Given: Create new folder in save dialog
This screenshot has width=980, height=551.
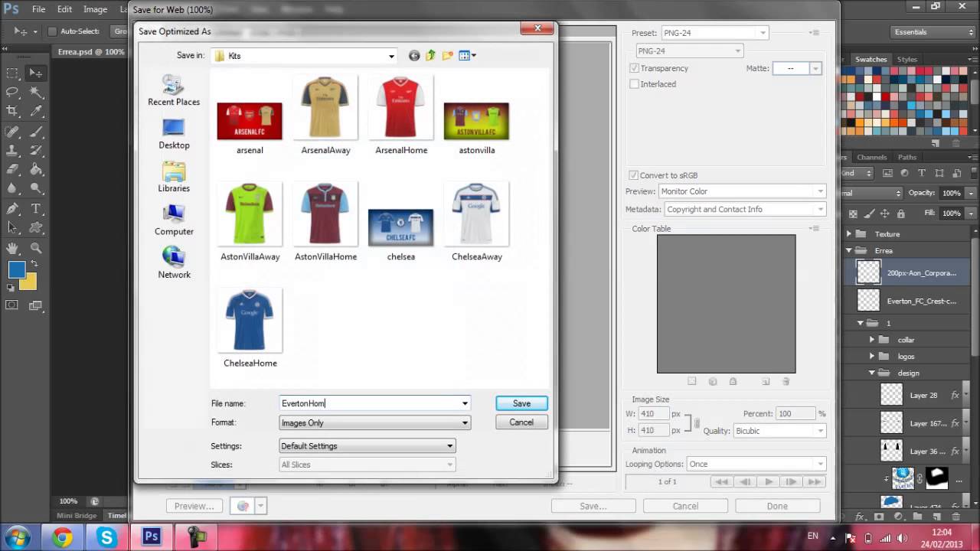Looking at the screenshot, I should [447, 55].
